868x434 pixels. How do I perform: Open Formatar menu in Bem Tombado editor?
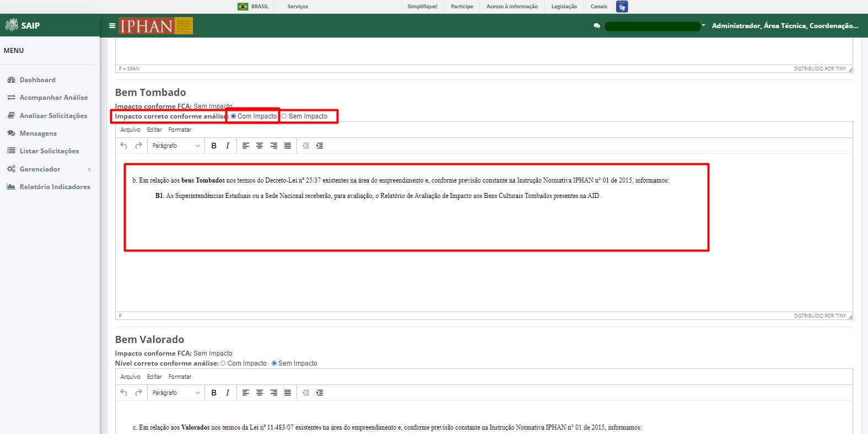click(x=180, y=130)
